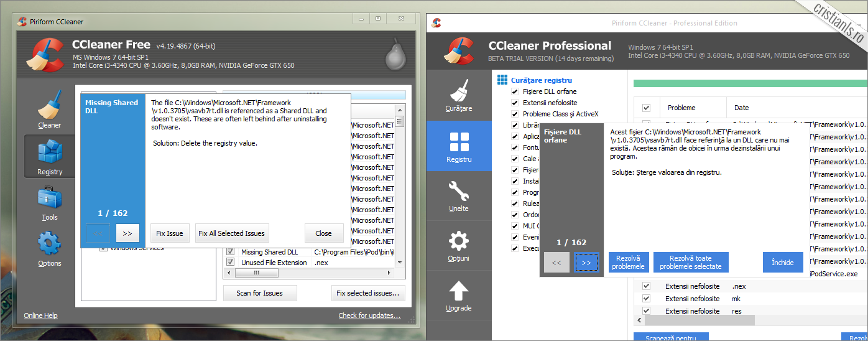Click the Închide button
Image resolution: width=868 pixels, height=341 pixels.
782,263
